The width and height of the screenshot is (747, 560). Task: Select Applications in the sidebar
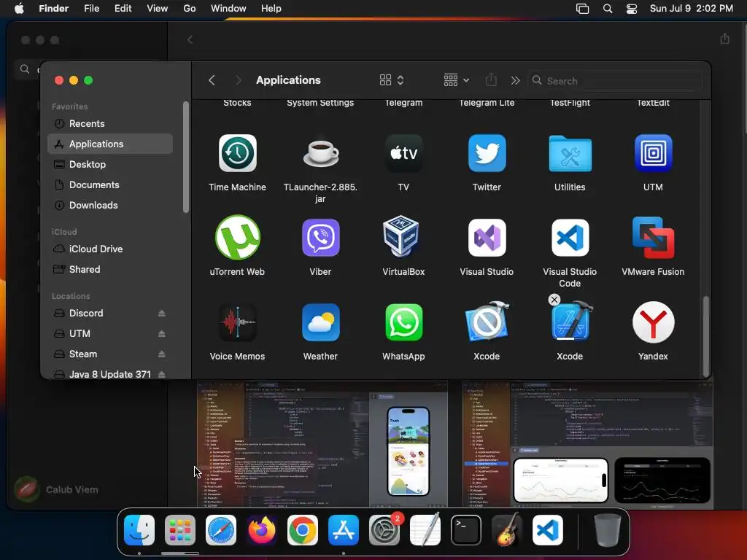tap(110, 144)
